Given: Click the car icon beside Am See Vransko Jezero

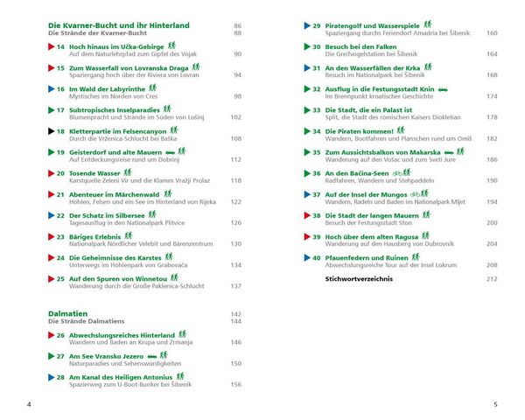Looking at the screenshot, I should 152,357.
